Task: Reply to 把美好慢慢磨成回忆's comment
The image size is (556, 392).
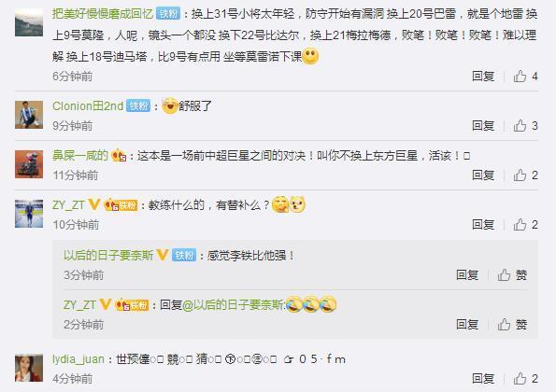Action: (x=483, y=77)
